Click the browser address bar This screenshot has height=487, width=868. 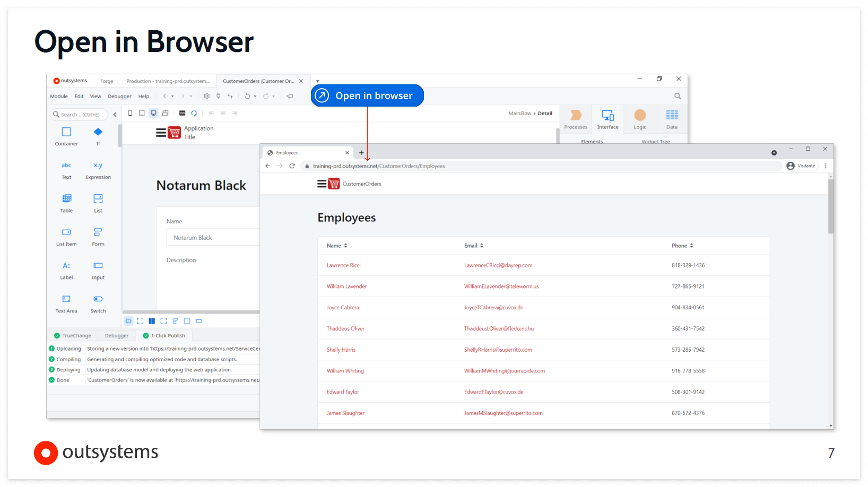pyautogui.click(x=541, y=166)
